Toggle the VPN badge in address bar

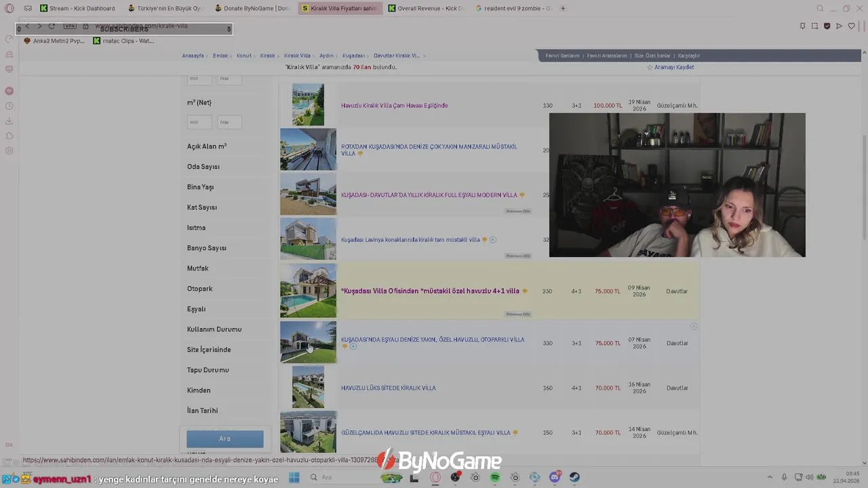(x=70, y=26)
